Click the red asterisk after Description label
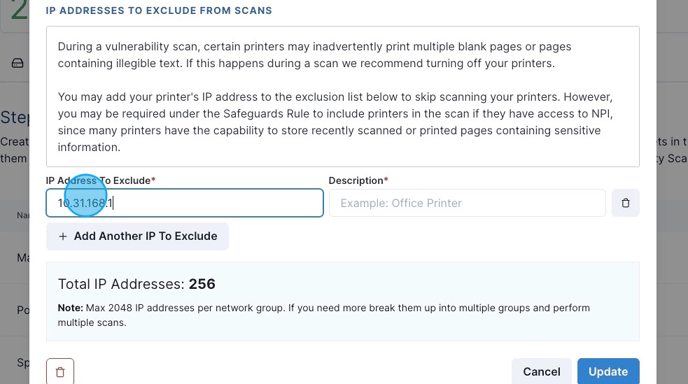 coord(386,179)
